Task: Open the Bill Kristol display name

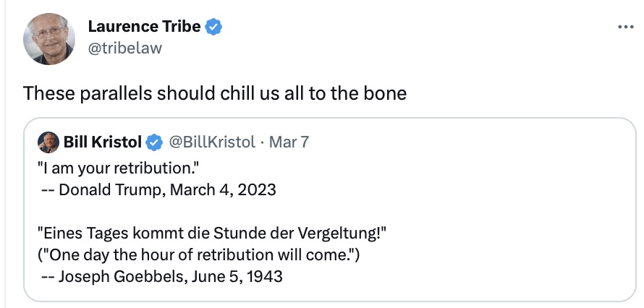Action: click(103, 142)
